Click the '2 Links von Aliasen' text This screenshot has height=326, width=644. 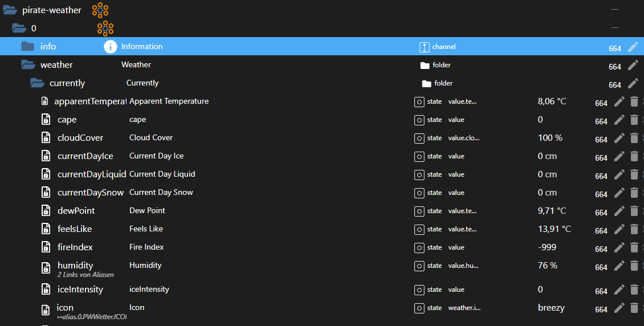coord(85,275)
